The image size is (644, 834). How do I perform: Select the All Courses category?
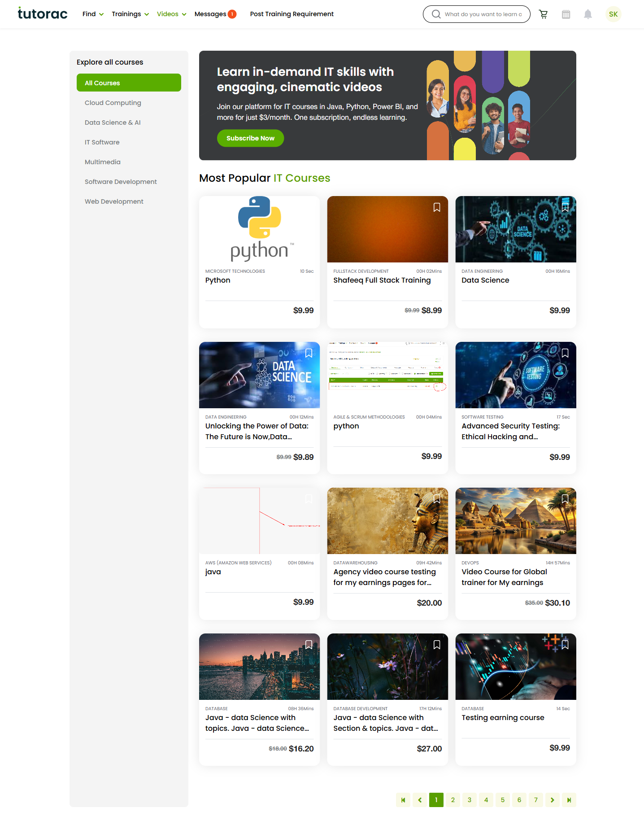point(129,83)
